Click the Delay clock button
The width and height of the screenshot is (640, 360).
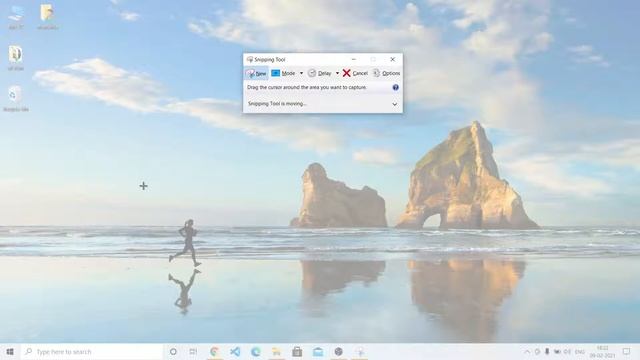point(320,73)
